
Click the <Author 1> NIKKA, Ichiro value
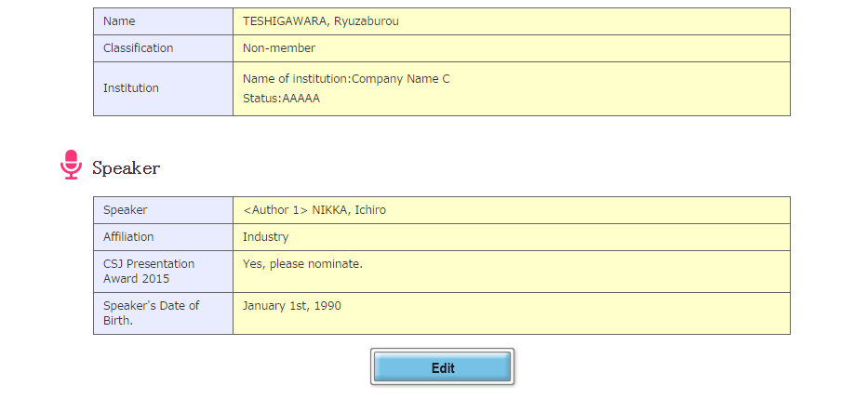[314, 210]
